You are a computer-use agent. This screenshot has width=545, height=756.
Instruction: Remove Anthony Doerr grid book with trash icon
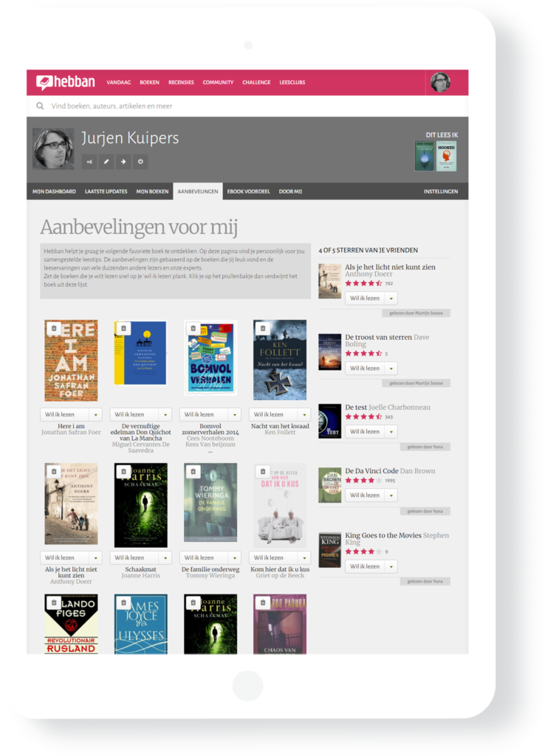pyautogui.click(x=54, y=471)
